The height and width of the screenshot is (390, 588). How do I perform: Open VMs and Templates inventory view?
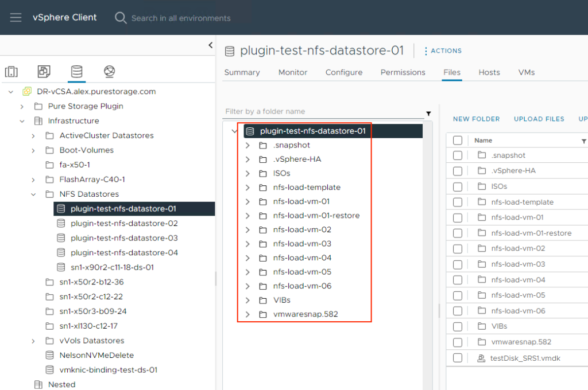point(44,71)
